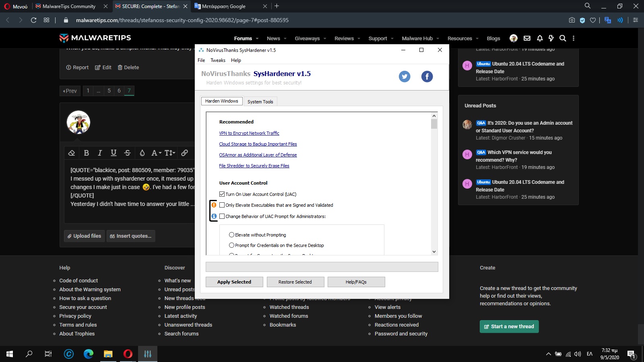
Task: Open the SysHardener Facebook icon link
Action: [x=427, y=76]
